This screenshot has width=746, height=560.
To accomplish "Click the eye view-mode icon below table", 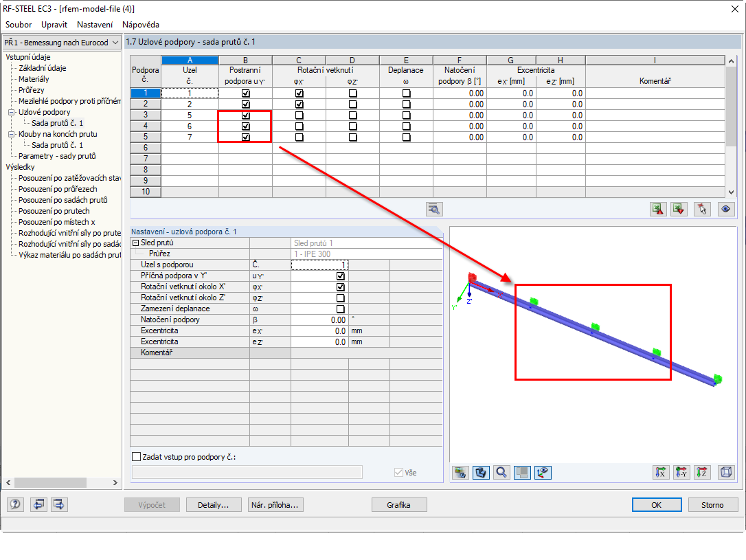I will 725,209.
